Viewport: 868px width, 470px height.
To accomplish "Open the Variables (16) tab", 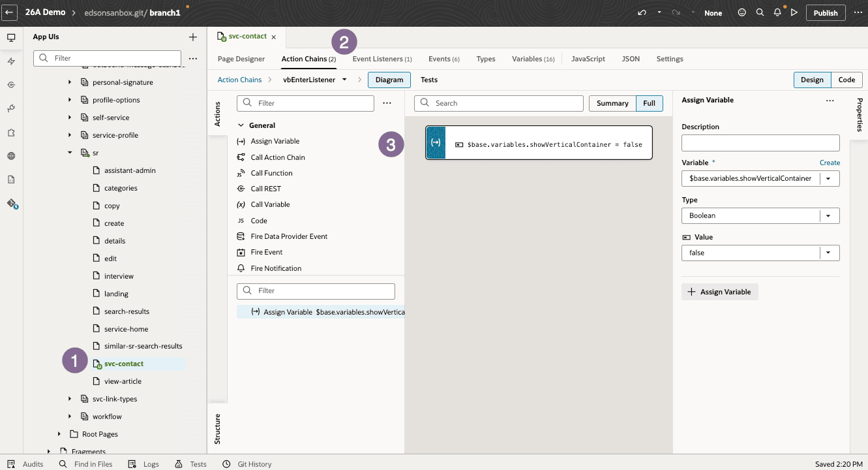I will 533,58.
